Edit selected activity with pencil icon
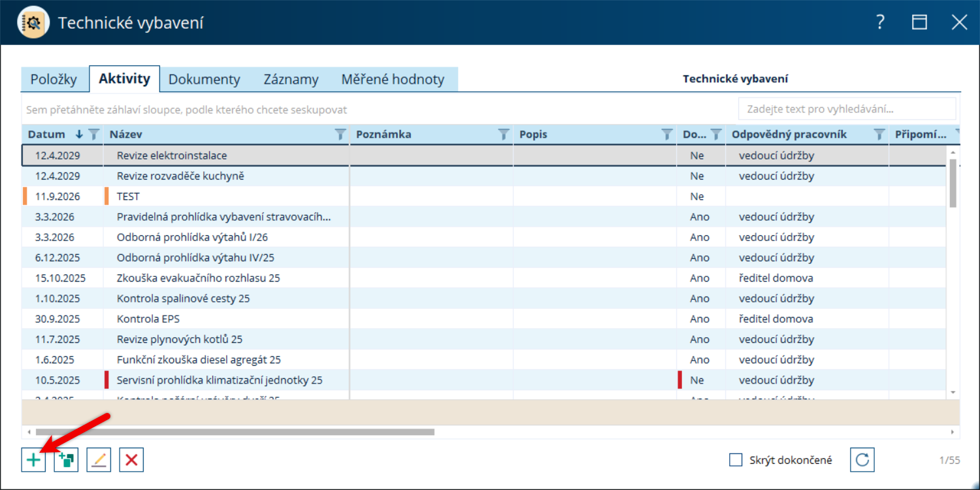 point(99,460)
